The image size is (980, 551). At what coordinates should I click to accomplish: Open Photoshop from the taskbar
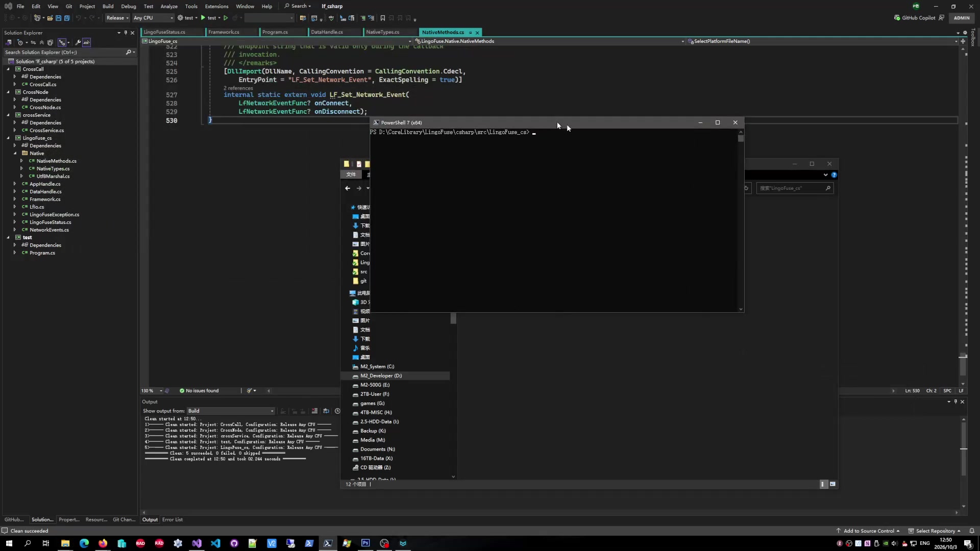pyautogui.click(x=365, y=543)
